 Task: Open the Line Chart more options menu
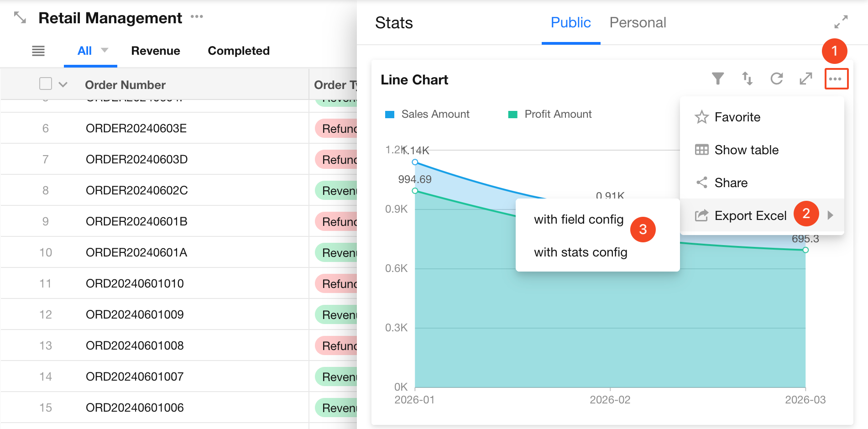click(836, 79)
